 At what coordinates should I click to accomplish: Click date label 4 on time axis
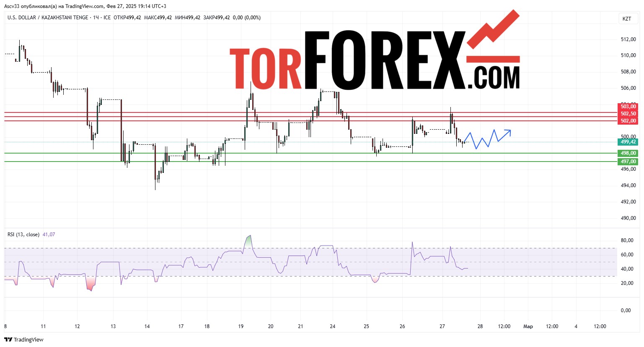[576, 326]
